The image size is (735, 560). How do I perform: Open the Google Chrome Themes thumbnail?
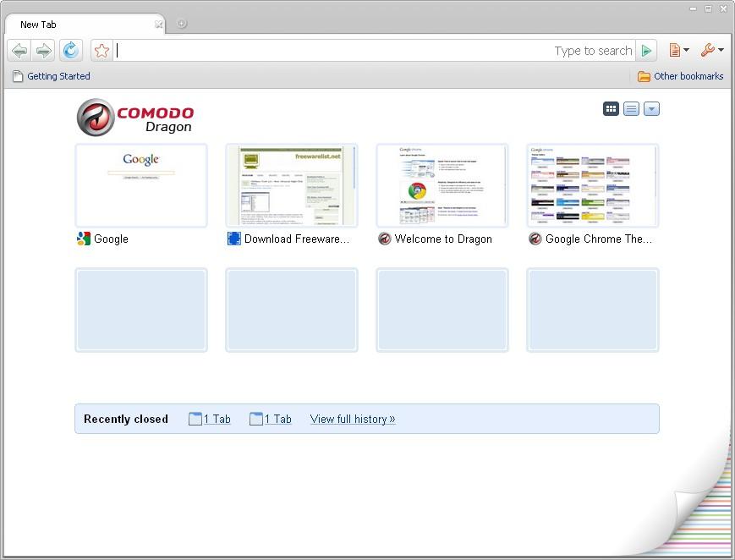tap(593, 186)
